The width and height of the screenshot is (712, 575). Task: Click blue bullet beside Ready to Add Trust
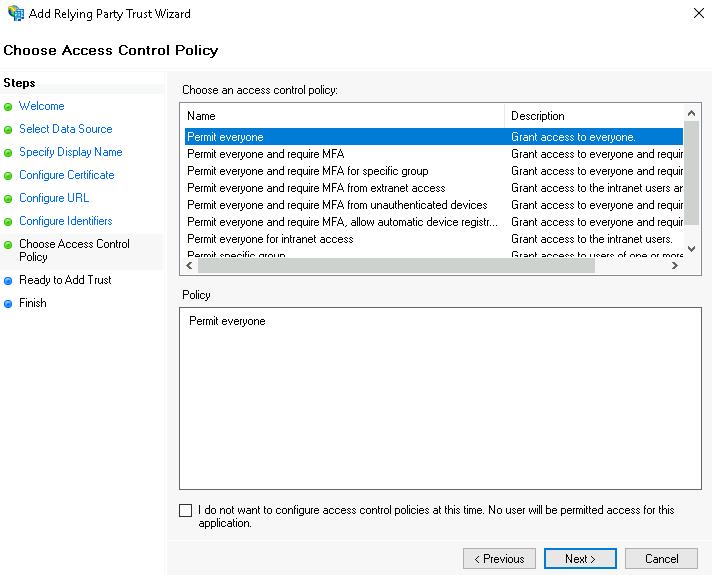9,281
